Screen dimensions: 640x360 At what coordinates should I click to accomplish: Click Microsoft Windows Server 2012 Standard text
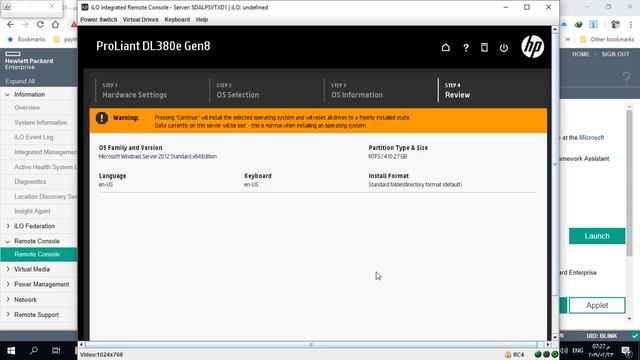[x=158, y=156]
